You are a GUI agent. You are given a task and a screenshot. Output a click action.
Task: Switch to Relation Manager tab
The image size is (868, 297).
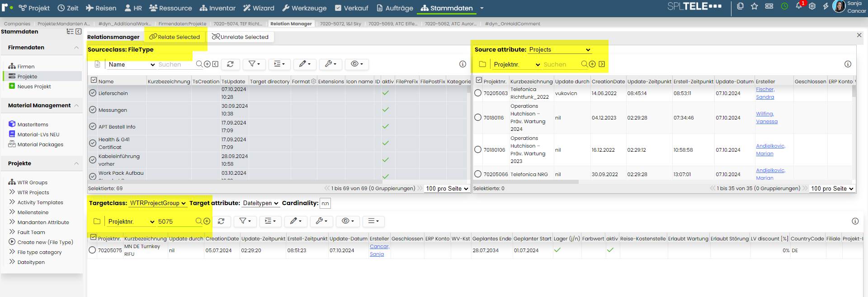tap(291, 24)
